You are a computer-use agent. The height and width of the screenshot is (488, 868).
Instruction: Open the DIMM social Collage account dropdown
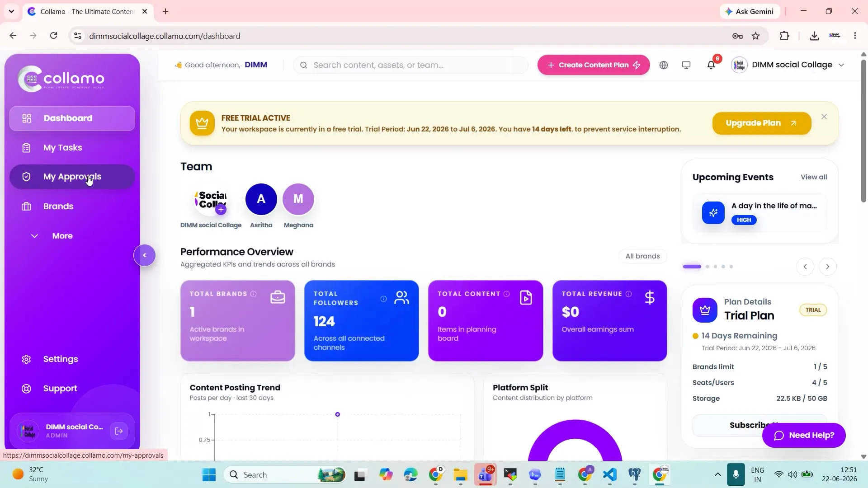tap(788, 65)
